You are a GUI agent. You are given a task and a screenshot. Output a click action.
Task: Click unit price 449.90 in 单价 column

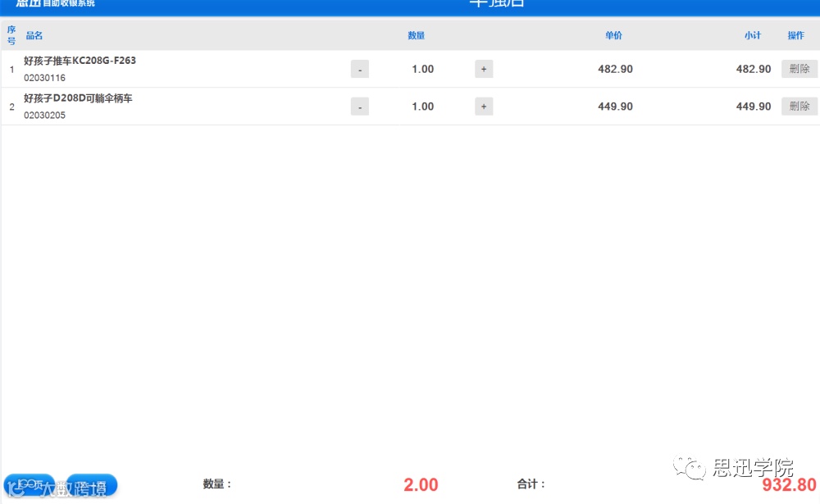tap(616, 107)
